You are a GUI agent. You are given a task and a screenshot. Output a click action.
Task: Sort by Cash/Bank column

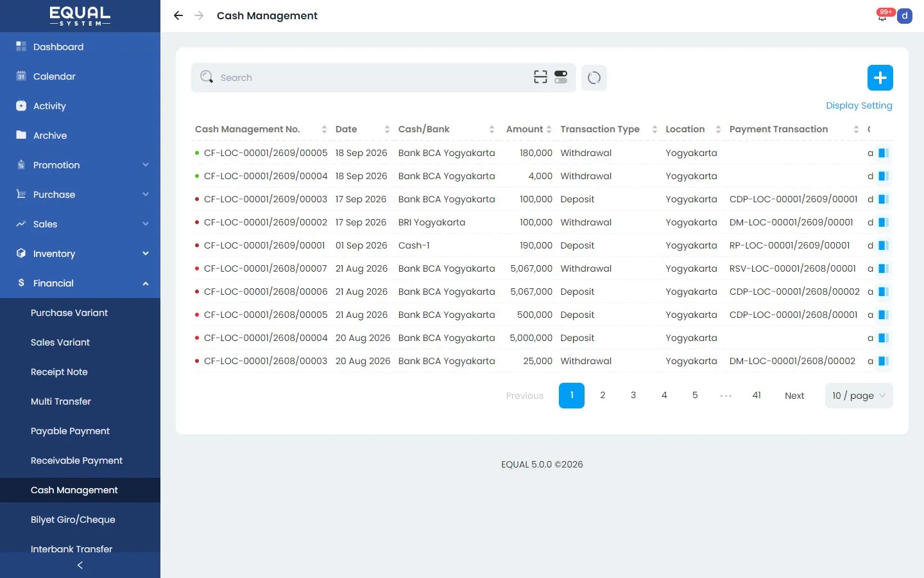[492, 129]
